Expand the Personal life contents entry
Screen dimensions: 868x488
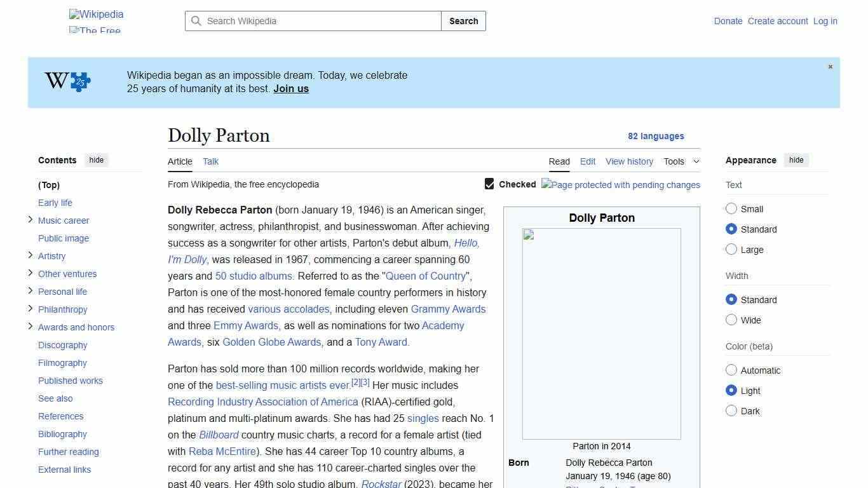pyautogui.click(x=31, y=290)
